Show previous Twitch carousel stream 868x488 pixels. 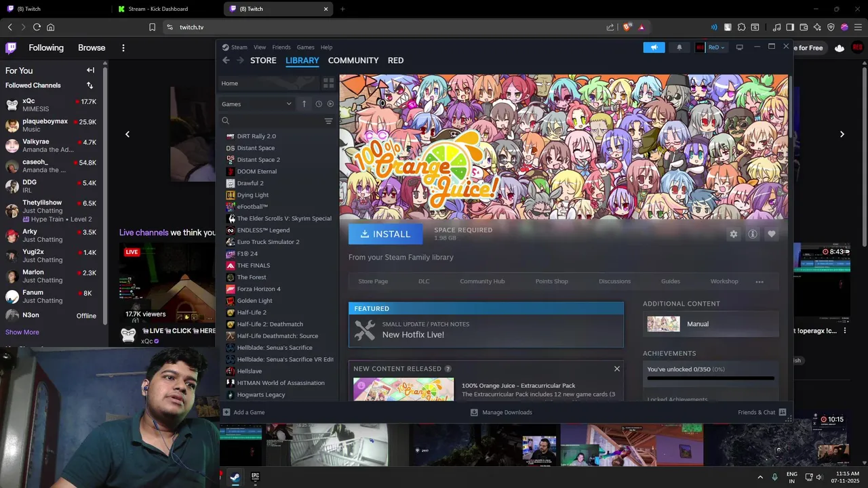click(x=127, y=134)
